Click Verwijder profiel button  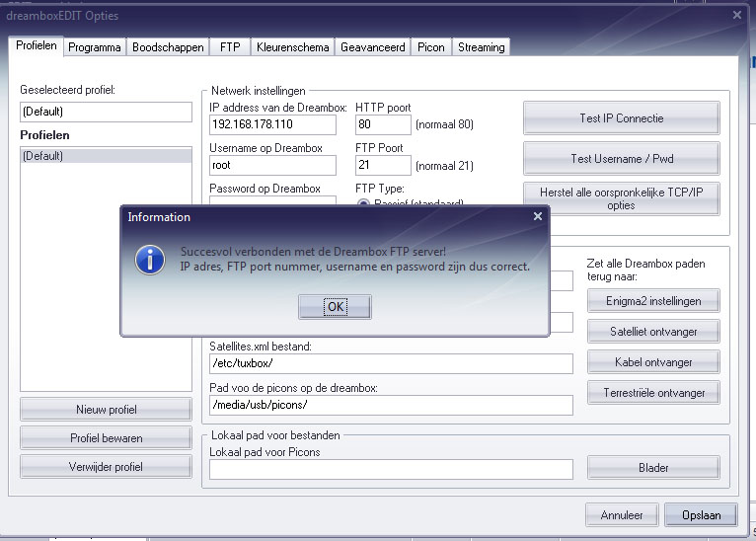point(106,467)
